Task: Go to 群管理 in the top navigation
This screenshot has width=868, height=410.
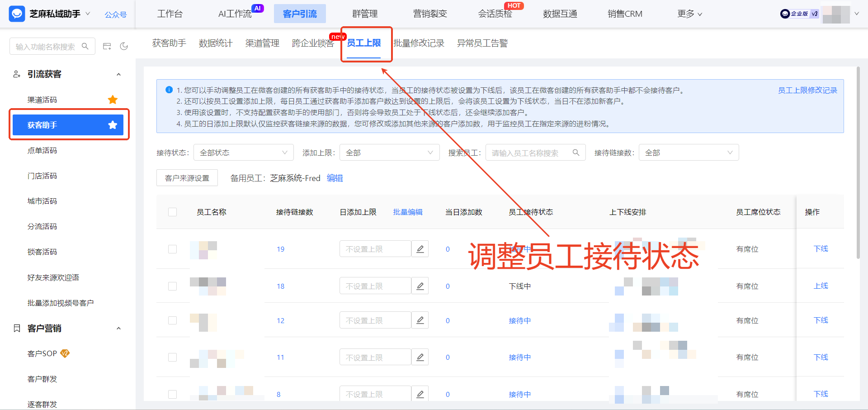Action: [365, 14]
